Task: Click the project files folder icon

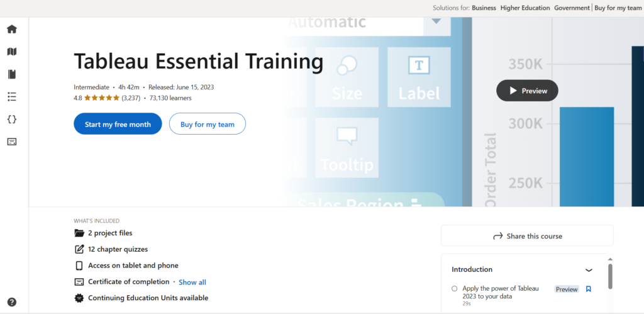Action: point(79,233)
